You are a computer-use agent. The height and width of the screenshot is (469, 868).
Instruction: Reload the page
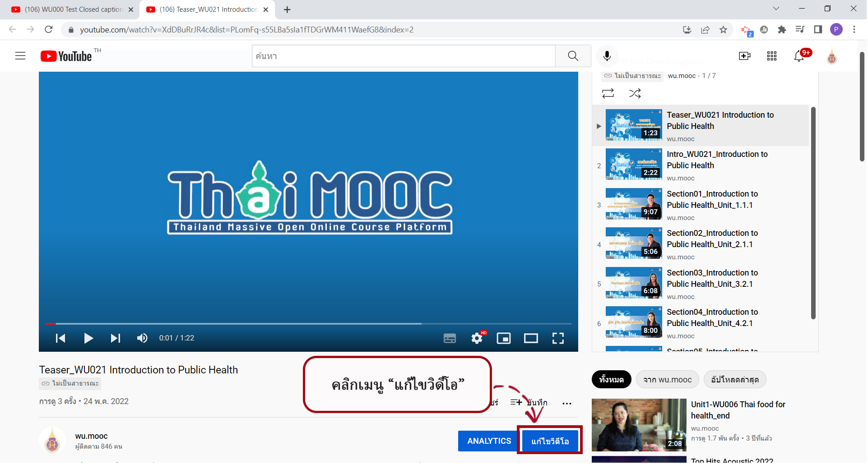pyautogui.click(x=49, y=30)
